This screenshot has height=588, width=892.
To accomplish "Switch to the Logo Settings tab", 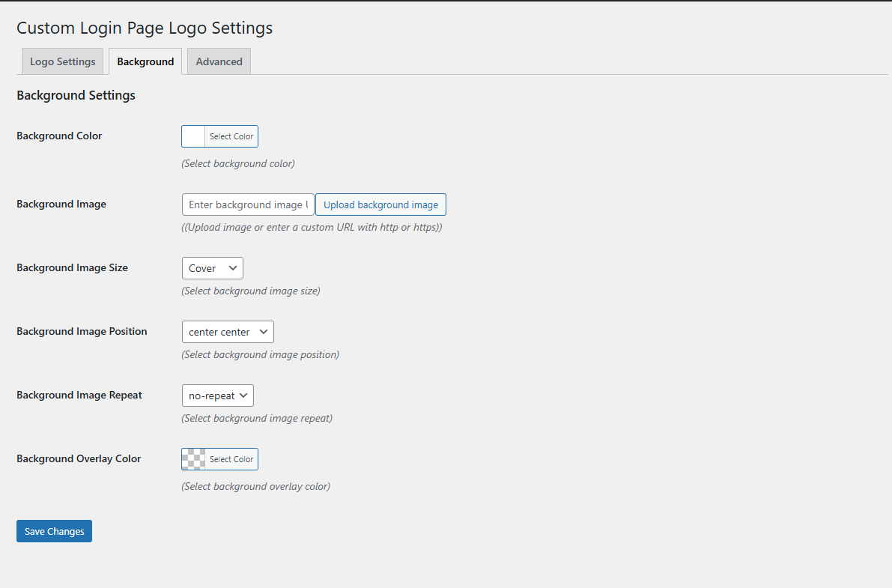I will 62,61.
